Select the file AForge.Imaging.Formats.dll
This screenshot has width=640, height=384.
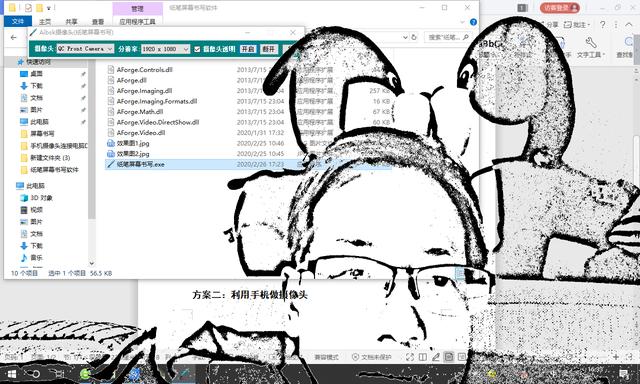click(x=157, y=101)
